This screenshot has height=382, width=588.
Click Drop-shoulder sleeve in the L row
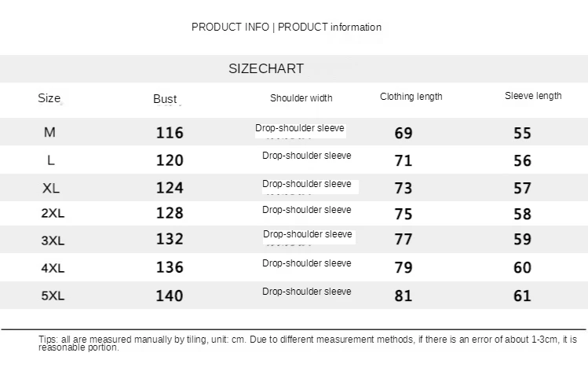pos(306,156)
